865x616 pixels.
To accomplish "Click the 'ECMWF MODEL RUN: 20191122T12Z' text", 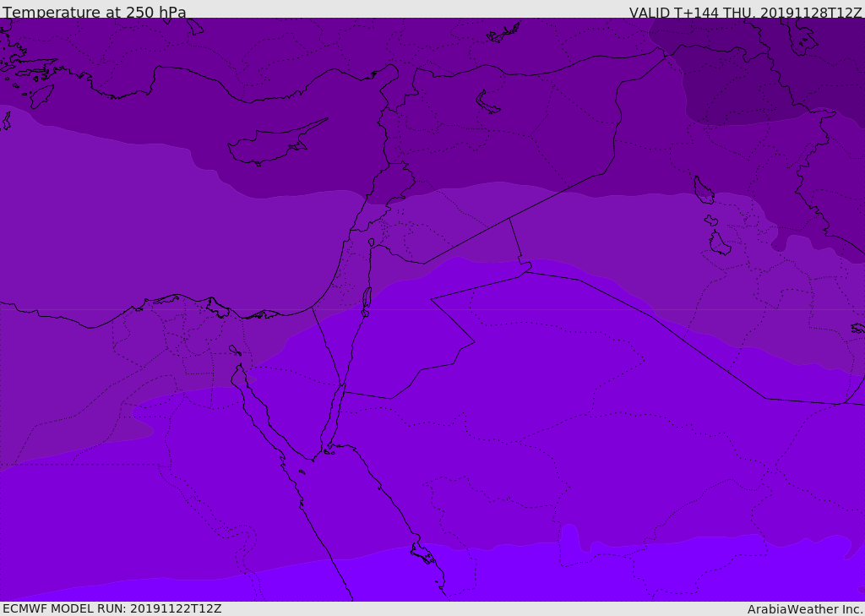I will [112, 608].
